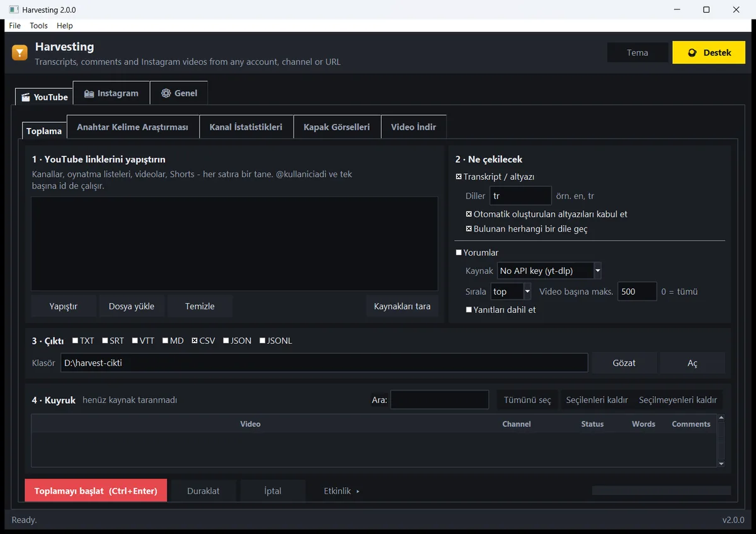
Task: Uncheck the CSV output format
Action: click(195, 341)
